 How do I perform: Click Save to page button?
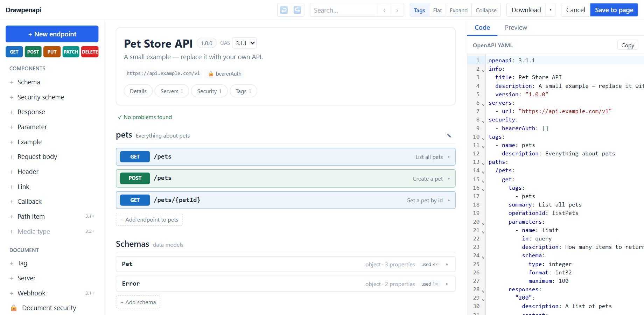point(614,10)
